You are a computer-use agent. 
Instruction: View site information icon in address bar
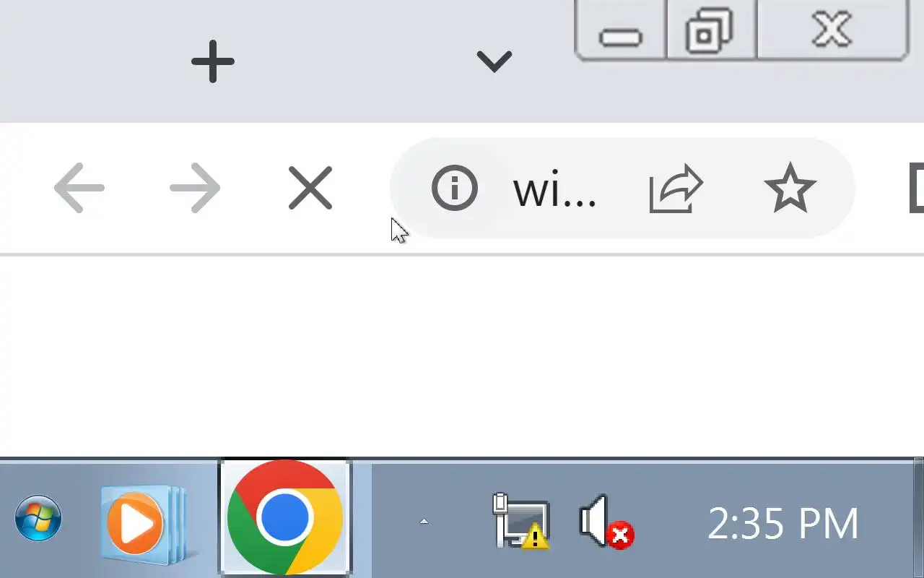455,188
